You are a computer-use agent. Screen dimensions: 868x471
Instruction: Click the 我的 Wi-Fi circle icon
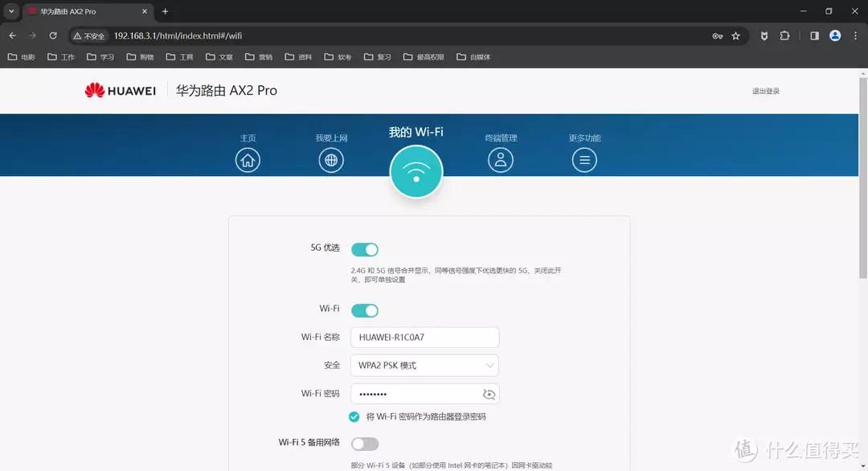tap(416, 170)
